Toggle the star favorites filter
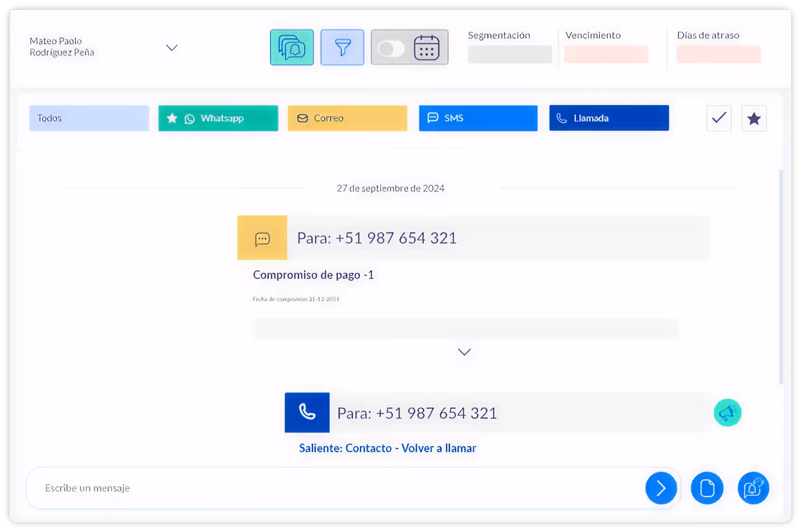Viewport: 801px width, 532px height. pyautogui.click(x=754, y=118)
